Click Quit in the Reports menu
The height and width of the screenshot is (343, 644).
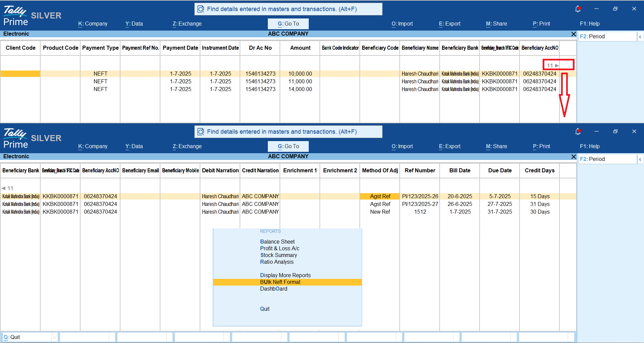265,309
